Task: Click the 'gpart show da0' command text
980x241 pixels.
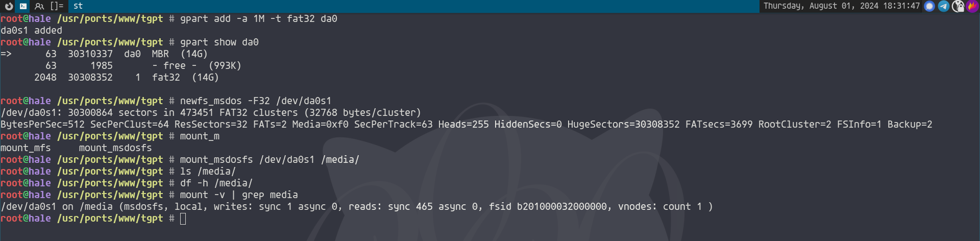Action: point(219,42)
